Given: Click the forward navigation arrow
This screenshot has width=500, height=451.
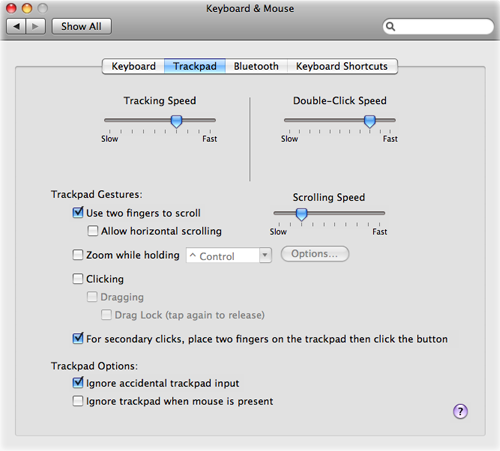Looking at the screenshot, I should [x=35, y=26].
